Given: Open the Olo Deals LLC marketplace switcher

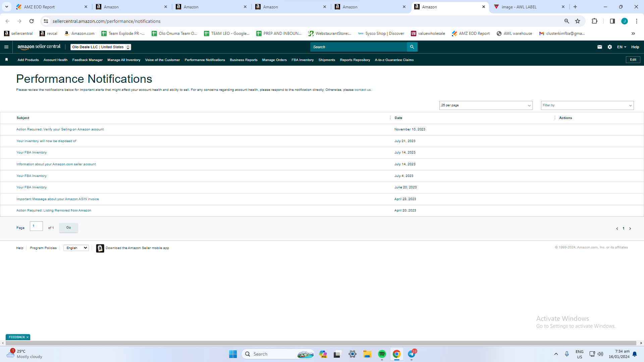Looking at the screenshot, I should [x=101, y=47].
